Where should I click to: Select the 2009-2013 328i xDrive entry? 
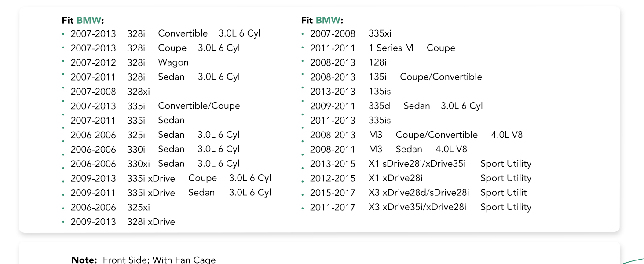[x=123, y=222]
